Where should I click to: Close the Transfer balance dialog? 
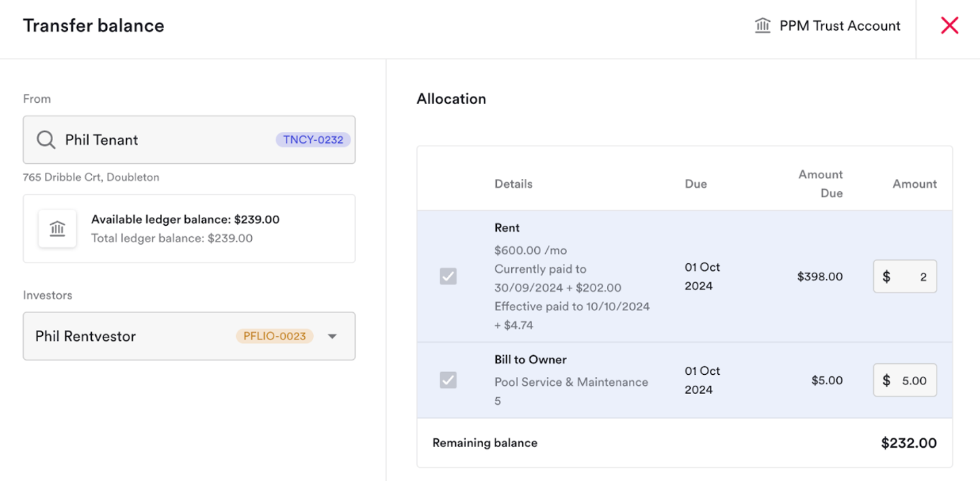coord(949,26)
